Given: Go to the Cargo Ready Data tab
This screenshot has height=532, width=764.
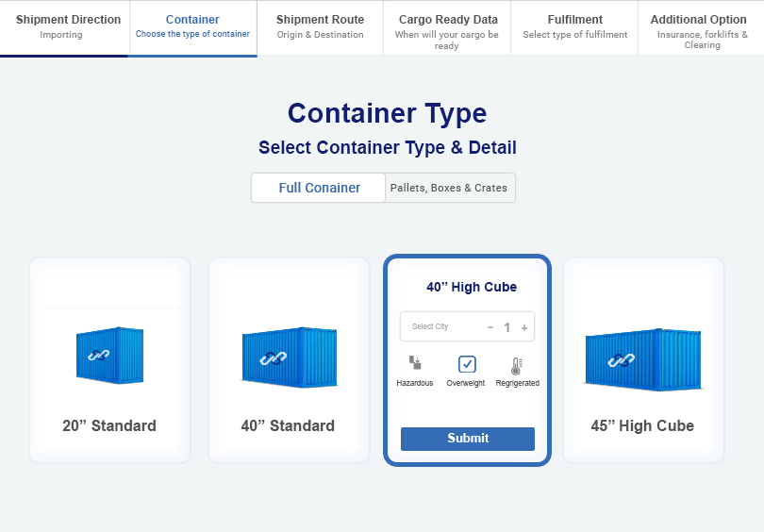Looking at the screenshot, I should (446, 27).
